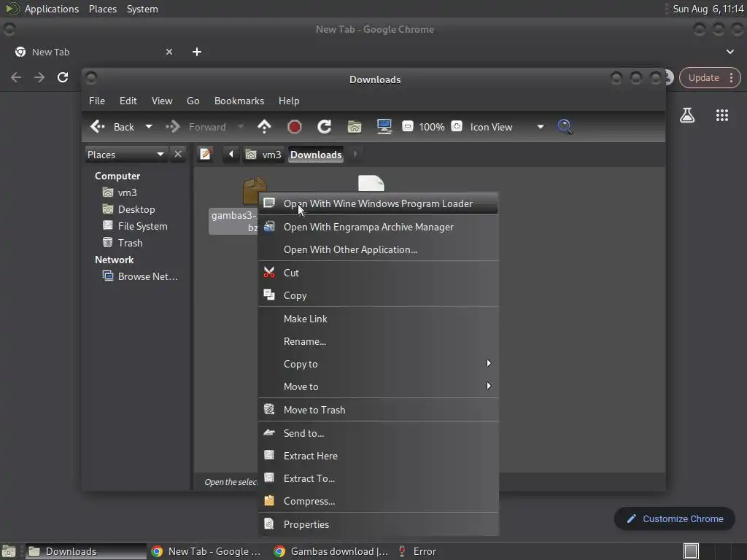The height and width of the screenshot is (560, 747).
Task: Open the Places sidebar selector dropdown
Action: click(x=125, y=155)
